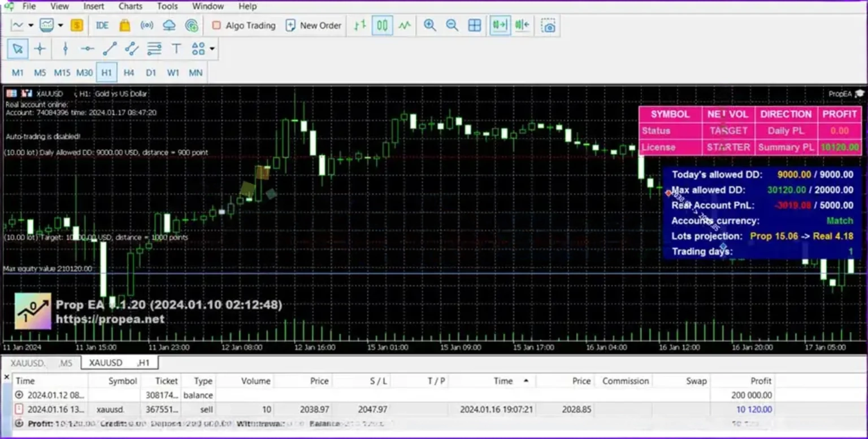868x439 pixels.
Task: Open the Market shopping bag icon
Action: point(125,25)
